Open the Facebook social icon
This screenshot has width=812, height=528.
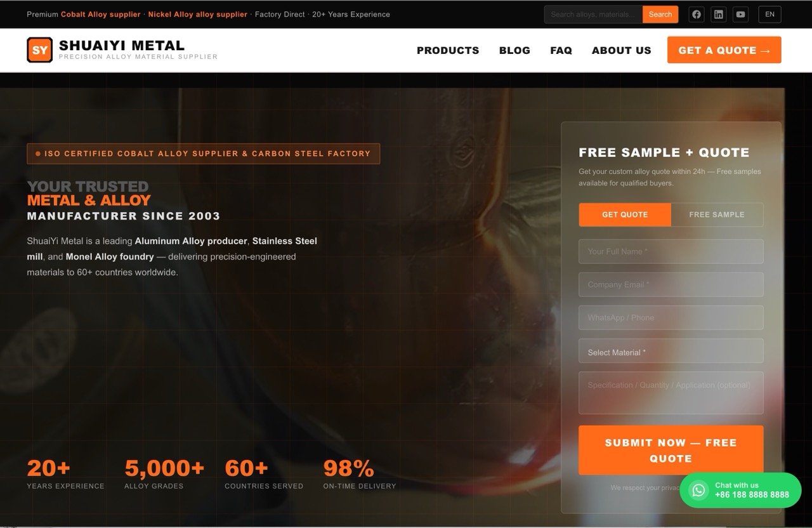[697, 15]
